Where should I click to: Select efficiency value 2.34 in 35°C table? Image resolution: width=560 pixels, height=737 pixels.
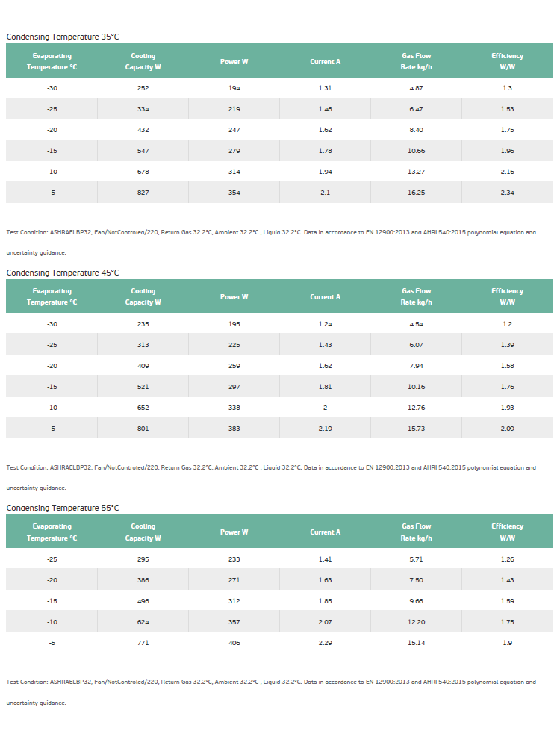[x=507, y=192]
